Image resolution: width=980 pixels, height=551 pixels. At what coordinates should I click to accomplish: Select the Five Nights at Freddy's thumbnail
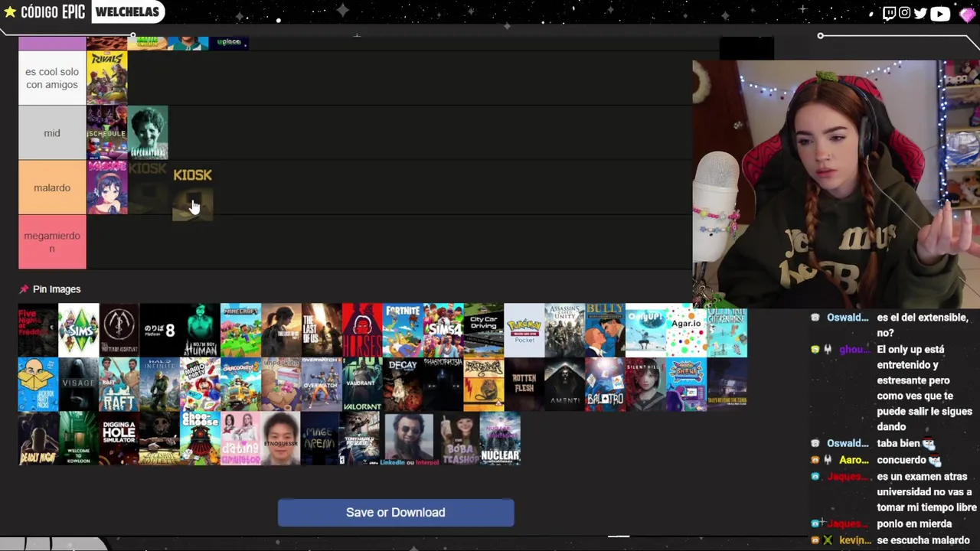38,331
